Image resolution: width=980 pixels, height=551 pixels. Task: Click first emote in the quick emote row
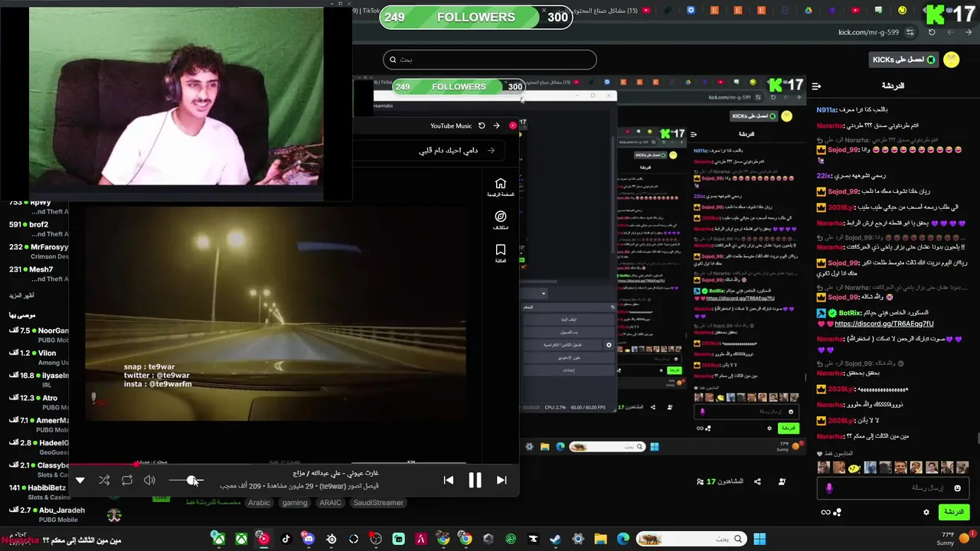pos(824,467)
